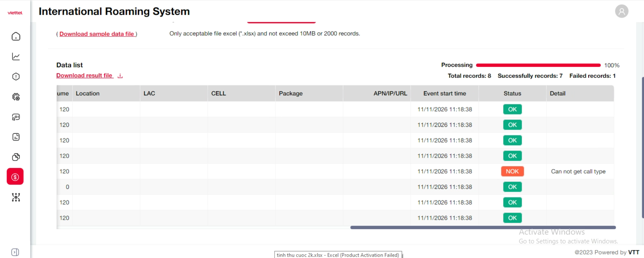The image size is (644, 258).
Task: Click the NOK status badge
Action: [512, 171]
